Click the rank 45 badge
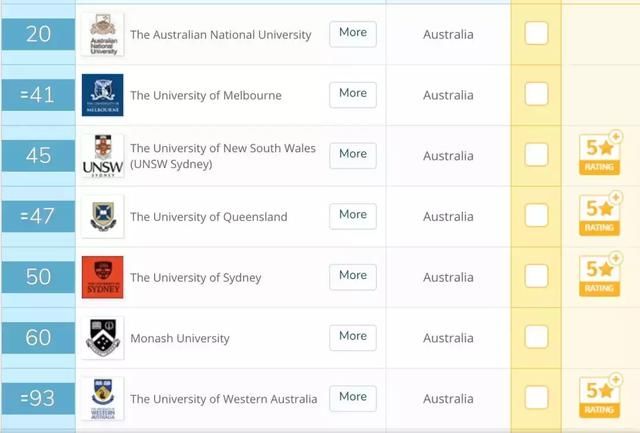Viewport: 640px width, 433px height. click(38, 156)
